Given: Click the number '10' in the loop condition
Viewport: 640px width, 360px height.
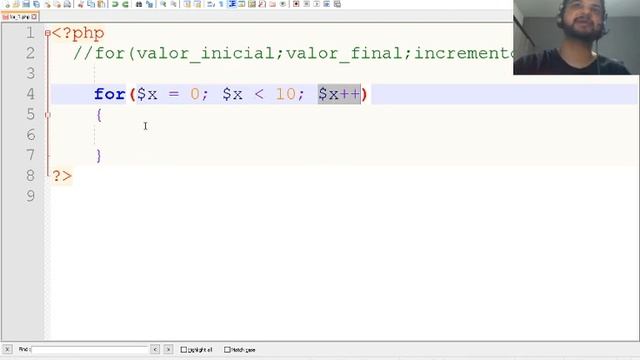Looking at the screenshot, I should click(x=286, y=94).
